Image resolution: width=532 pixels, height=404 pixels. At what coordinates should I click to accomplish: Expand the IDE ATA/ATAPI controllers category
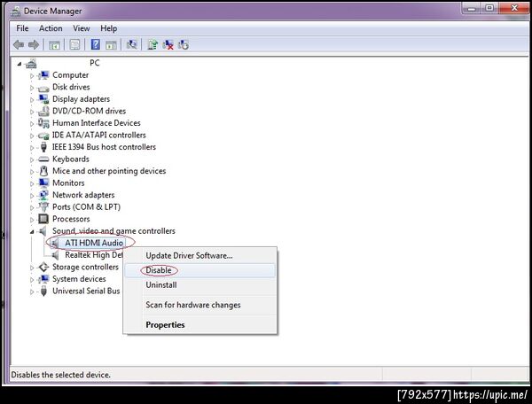coord(32,136)
